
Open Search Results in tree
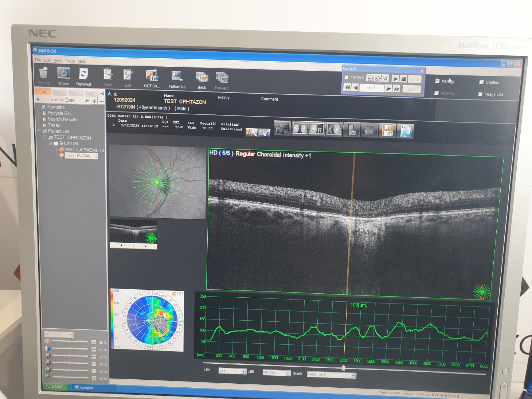click(x=62, y=119)
